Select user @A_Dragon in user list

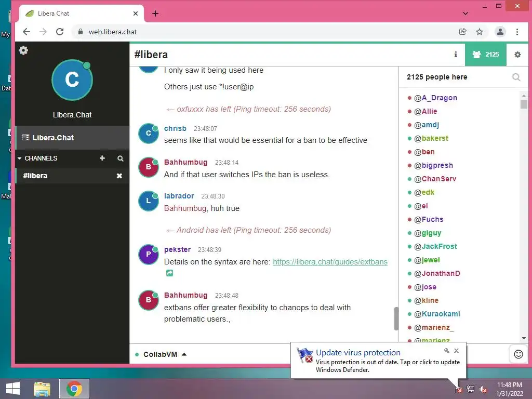click(x=435, y=98)
